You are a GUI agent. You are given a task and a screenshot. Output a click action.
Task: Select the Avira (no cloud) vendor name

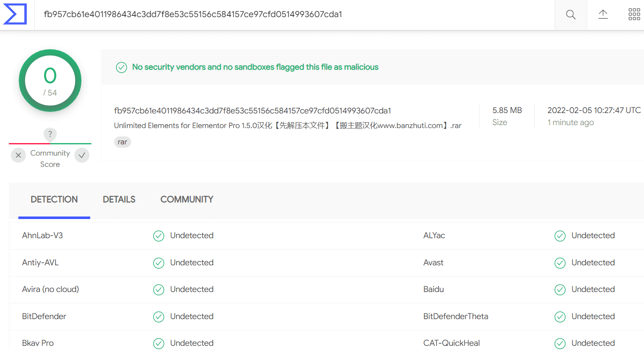pyautogui.click(x=51, y=290)
